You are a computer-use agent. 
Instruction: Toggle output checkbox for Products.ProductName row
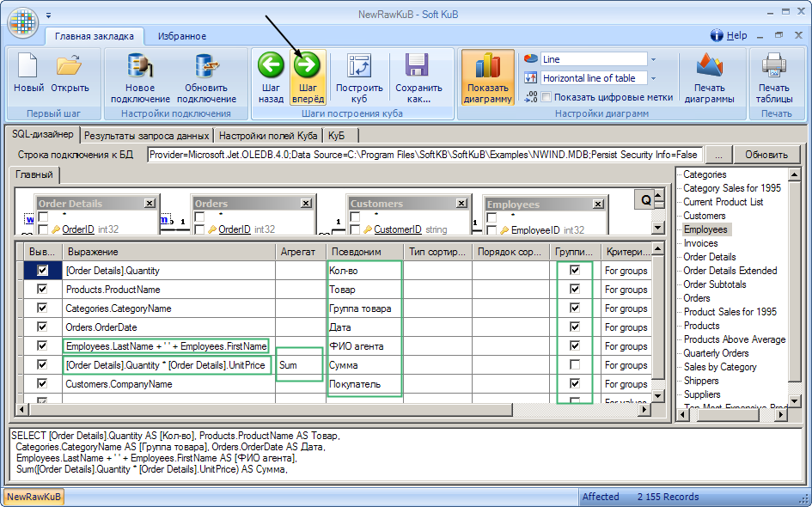[x=42, y=289]
